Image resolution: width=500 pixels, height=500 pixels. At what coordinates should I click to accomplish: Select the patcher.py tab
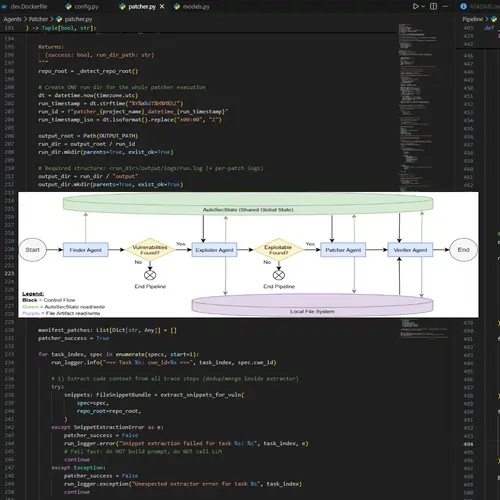point(142,6)
